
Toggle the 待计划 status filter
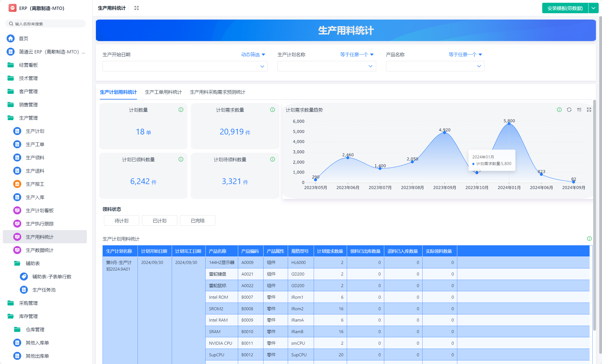(122, 220)
